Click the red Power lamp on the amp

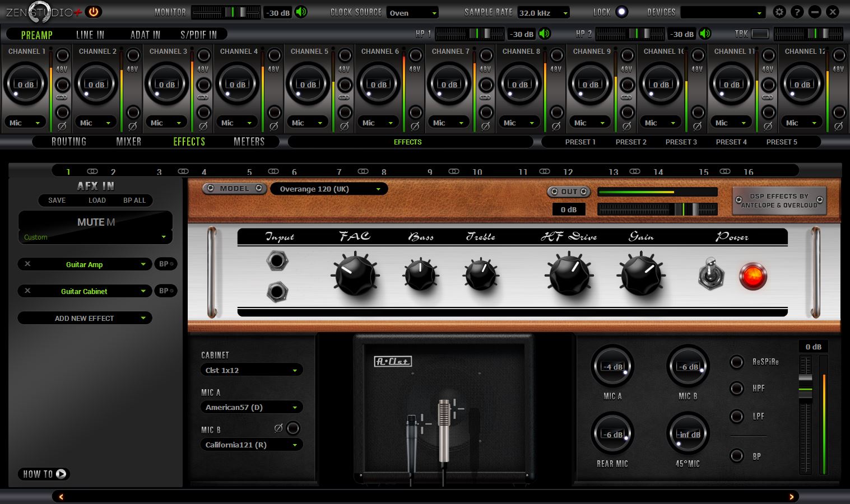tap(753, 276)
